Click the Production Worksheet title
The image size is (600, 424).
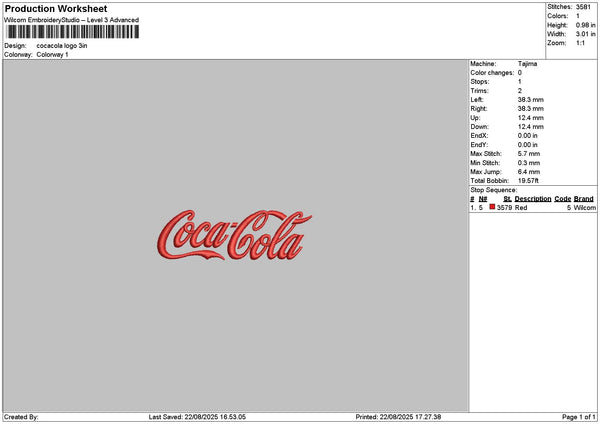pos(56,9)
